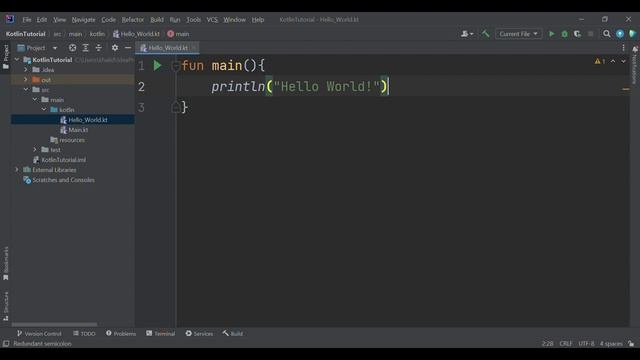Viewport: 640px width, 360px height.
Task: Toggle tool window quick access icon
Action: pos(6,344)
